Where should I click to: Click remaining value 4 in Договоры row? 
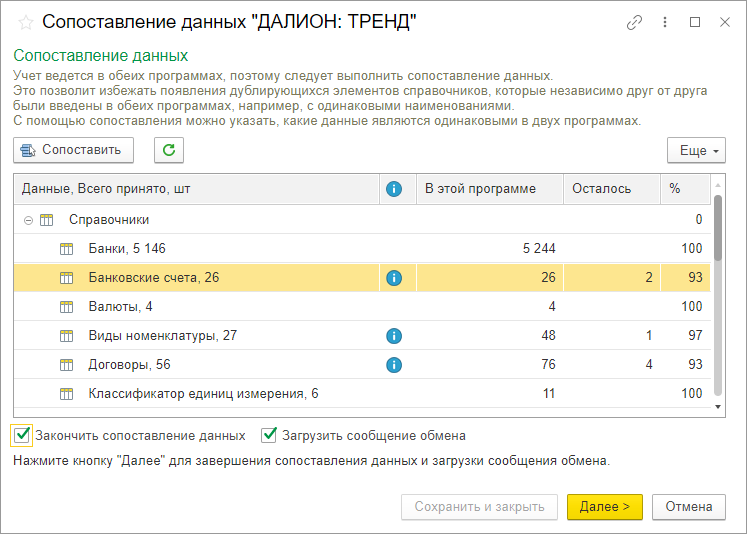pos(648,365)
